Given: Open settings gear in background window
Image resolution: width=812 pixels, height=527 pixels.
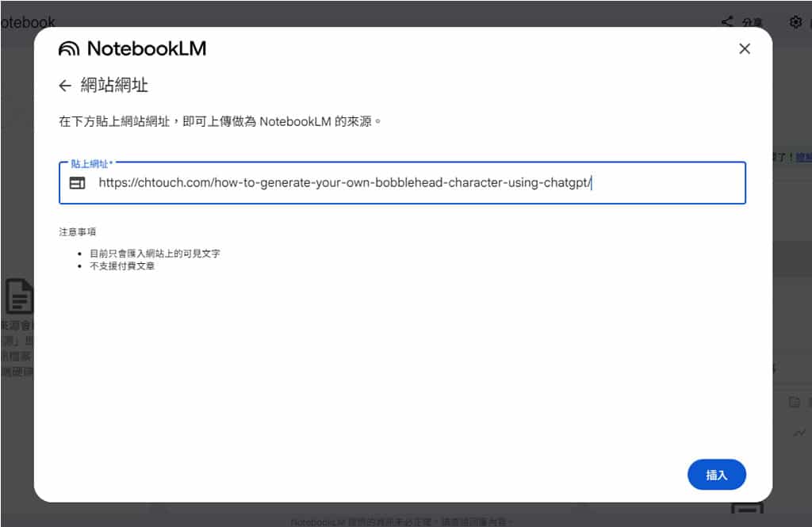Looking at the screenshot, I should [795, 21].
